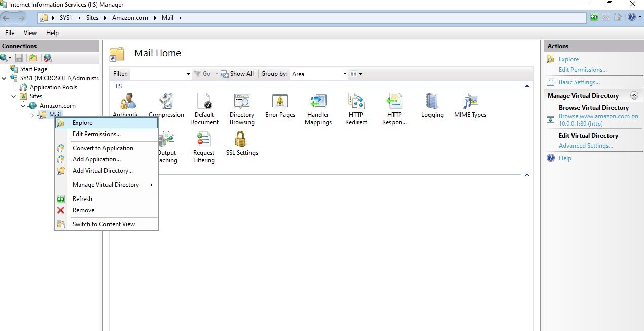Open Advanced Settings link
The image size is (644, 331).
click(586, 146)
